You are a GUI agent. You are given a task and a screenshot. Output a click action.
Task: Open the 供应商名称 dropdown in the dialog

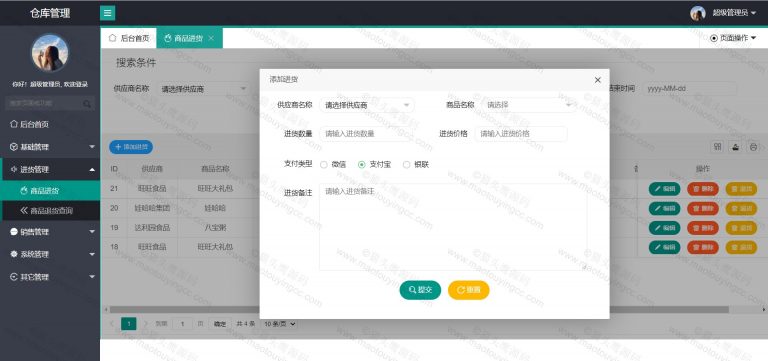pos(367,105)
